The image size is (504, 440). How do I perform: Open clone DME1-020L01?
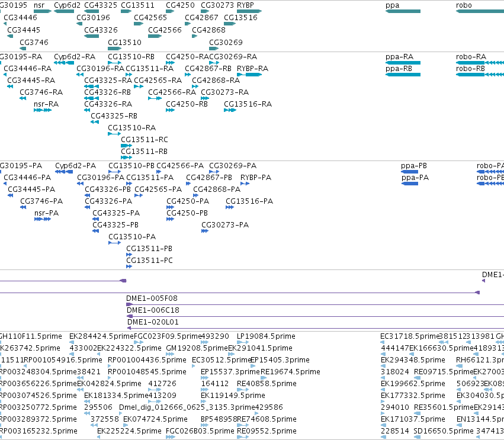(x=153, y=322)
